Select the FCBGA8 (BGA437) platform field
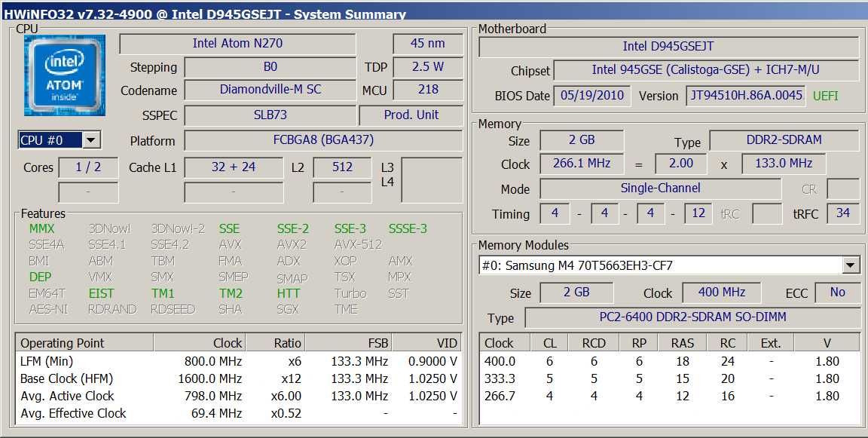This screenshot has width=868, height=438. click(323, 140)
